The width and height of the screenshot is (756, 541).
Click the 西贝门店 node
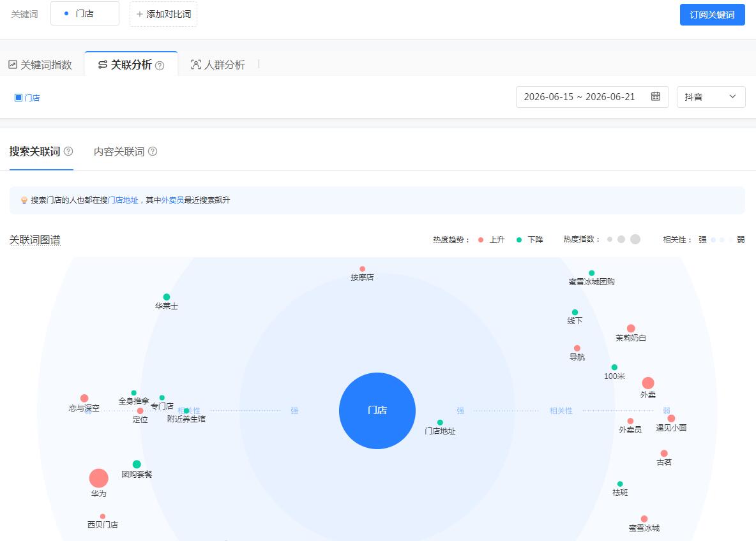[x=103, y=516]
